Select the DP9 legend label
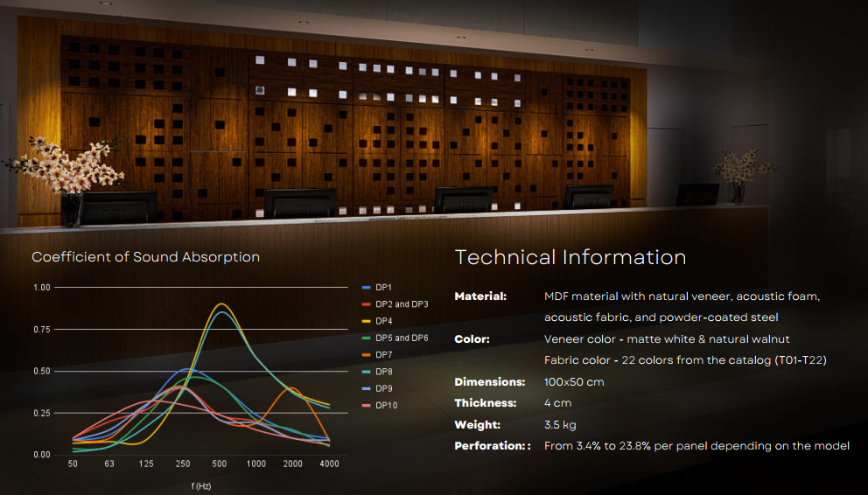The image size is (868, 495). pos(384,388)
